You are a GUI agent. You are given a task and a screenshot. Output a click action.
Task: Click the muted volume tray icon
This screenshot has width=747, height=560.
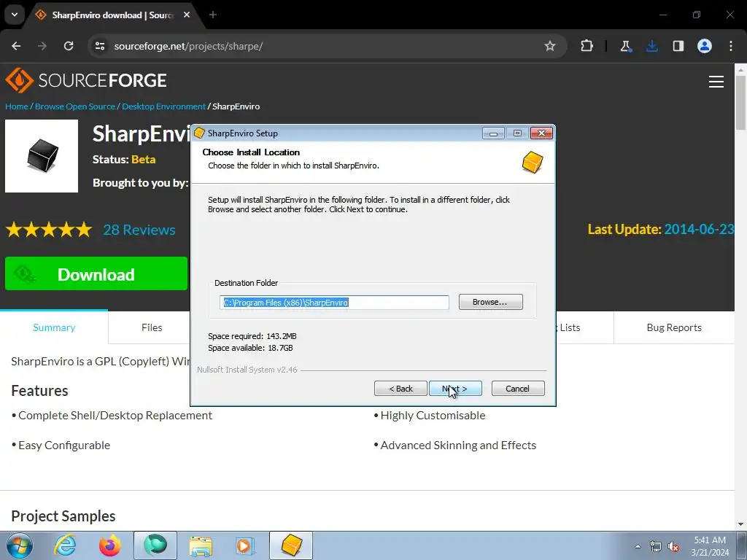pos(673,546)
